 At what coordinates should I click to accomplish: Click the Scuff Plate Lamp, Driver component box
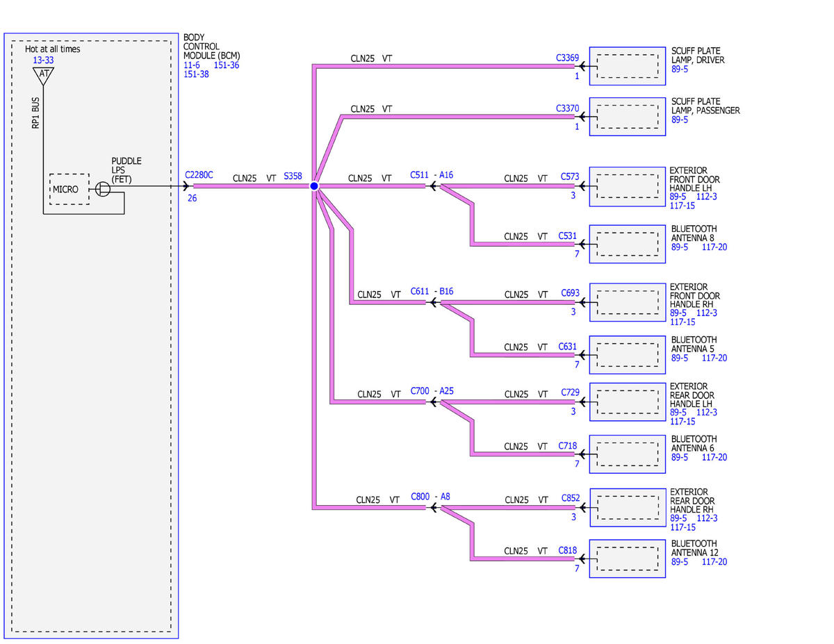point(628,66)
